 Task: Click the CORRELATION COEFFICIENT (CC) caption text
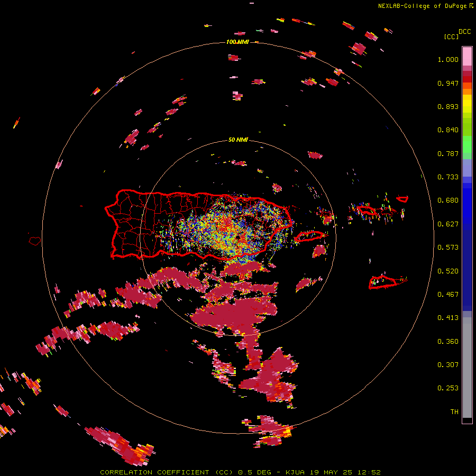point(167,472)
